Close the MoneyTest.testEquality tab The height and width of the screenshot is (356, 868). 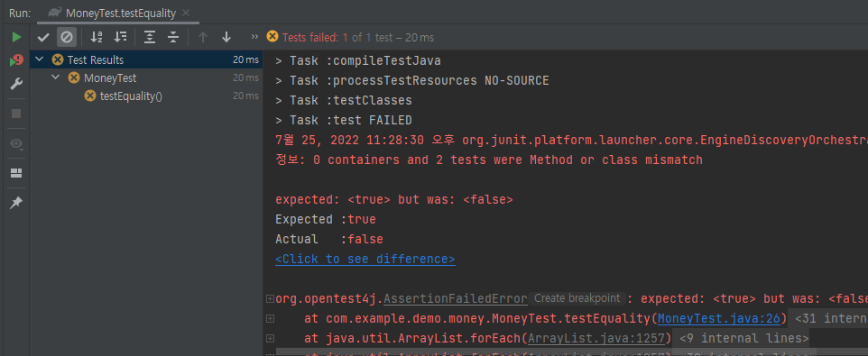[x=186, y=12]
